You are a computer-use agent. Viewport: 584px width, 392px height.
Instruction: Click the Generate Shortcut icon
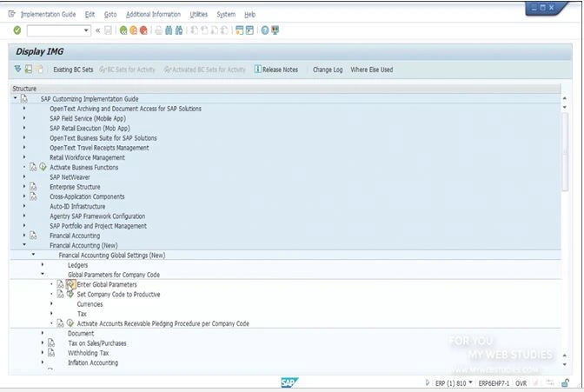[x=249, y=30]
